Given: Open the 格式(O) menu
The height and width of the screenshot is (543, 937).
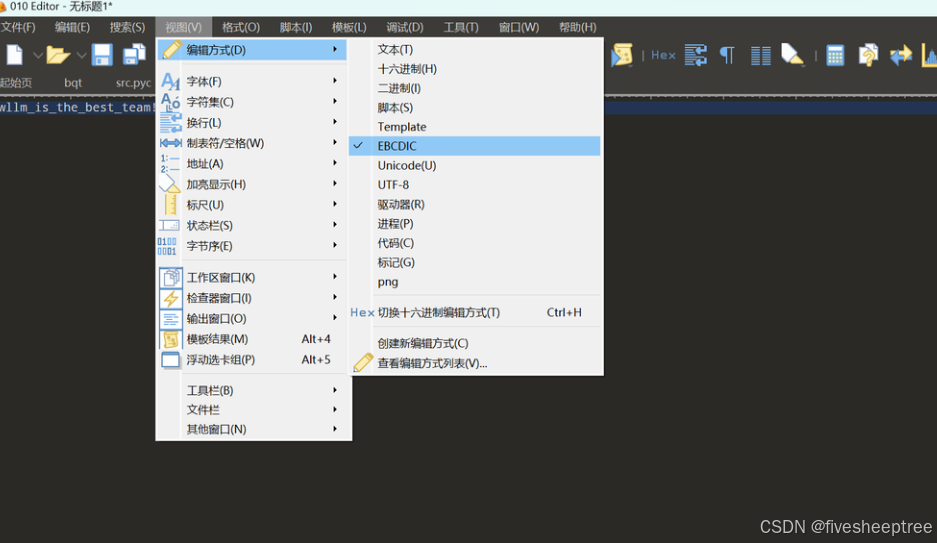Looking at the screenshot, I should coord(241,27).
